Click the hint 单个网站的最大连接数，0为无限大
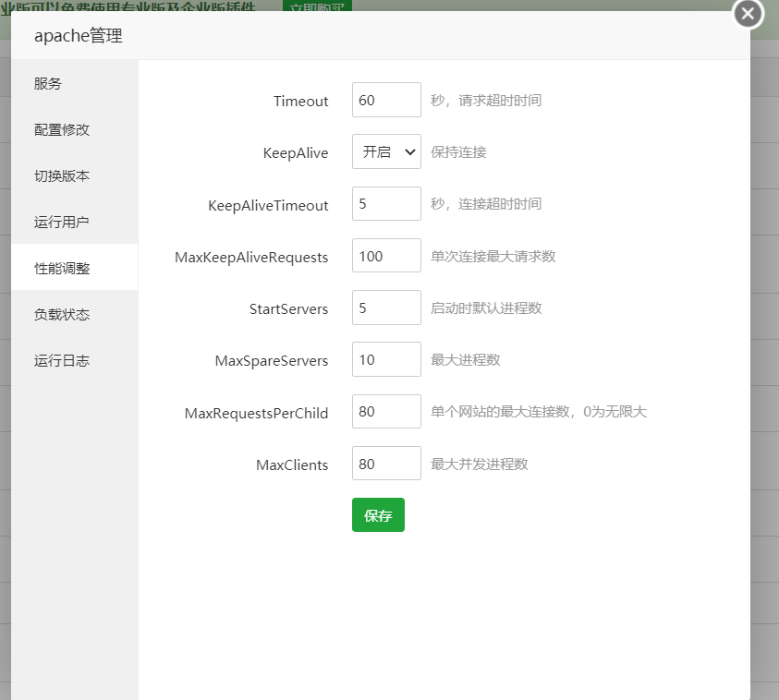 point(539,412)
